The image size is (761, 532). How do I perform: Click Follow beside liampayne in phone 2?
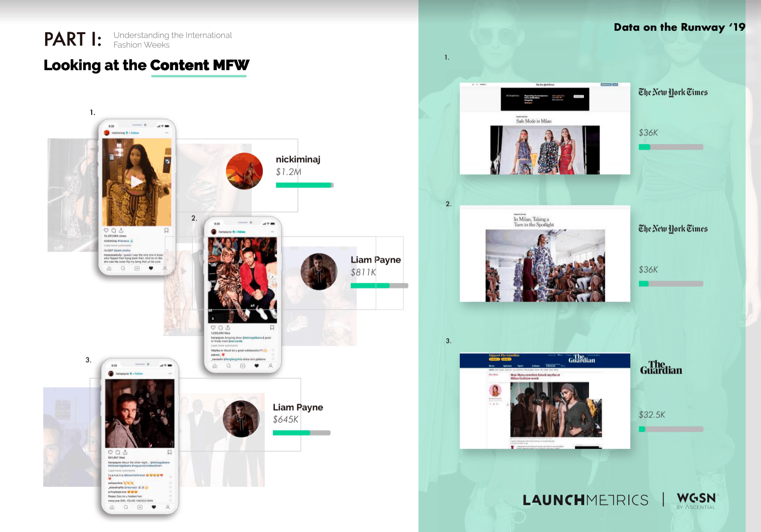point(242,231)
